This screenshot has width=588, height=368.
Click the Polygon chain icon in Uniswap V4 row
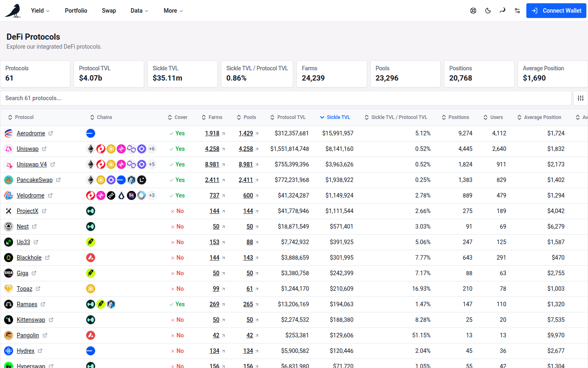(131, 164)
